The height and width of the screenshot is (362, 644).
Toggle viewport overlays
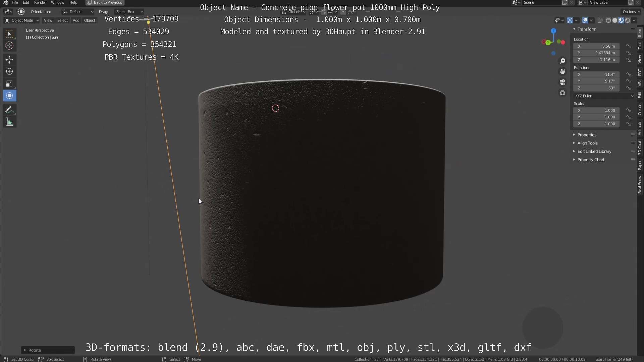click(585, 20)
